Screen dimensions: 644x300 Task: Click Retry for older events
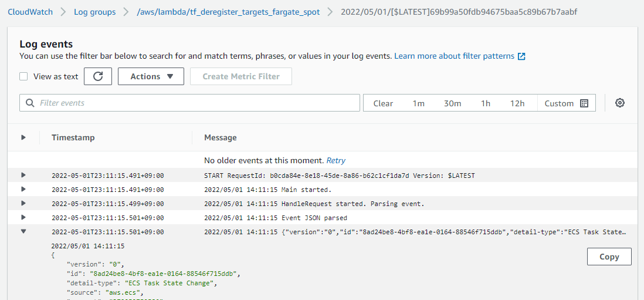click(335, 160)
